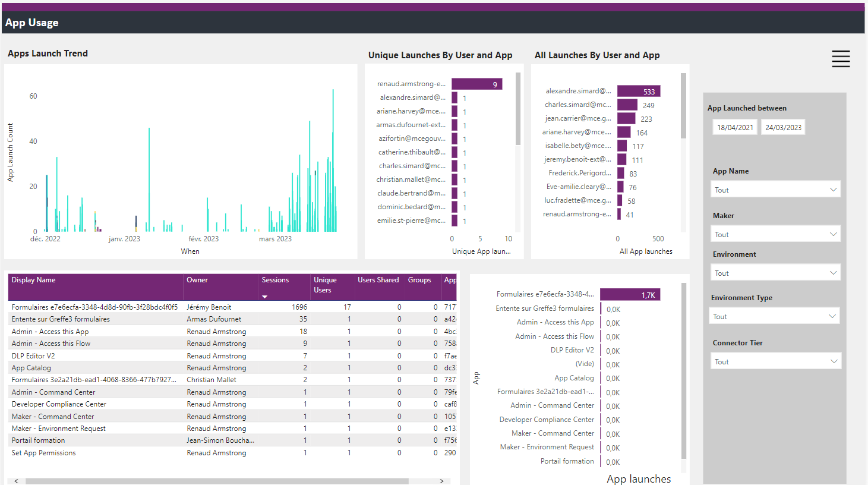
Task: Open the Connector Tier dropdown
Action: 776,361
